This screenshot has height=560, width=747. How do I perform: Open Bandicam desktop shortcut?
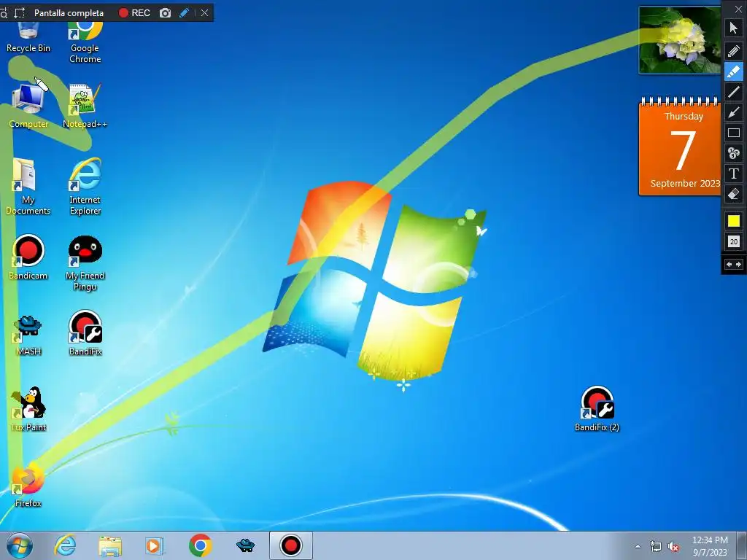pos(28,257)
